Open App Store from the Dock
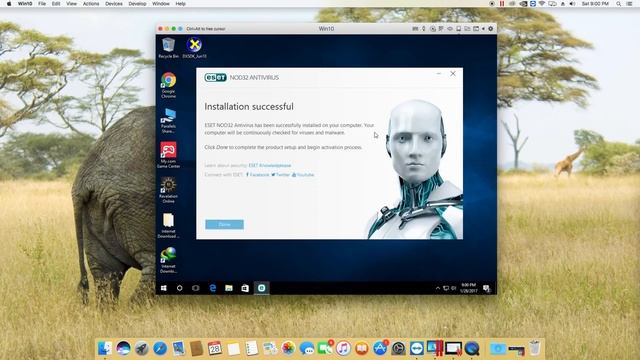 click(380, 348)
